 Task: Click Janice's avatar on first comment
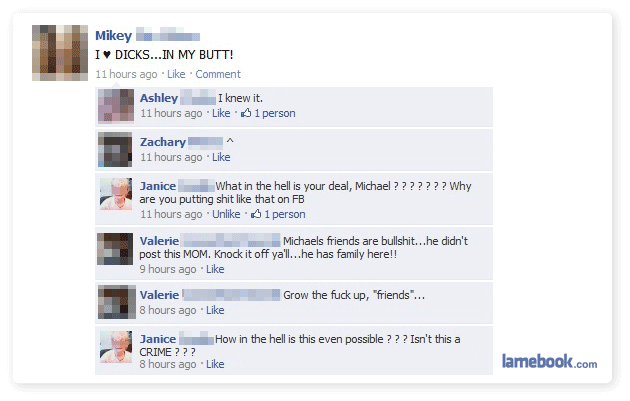[116, 194]
